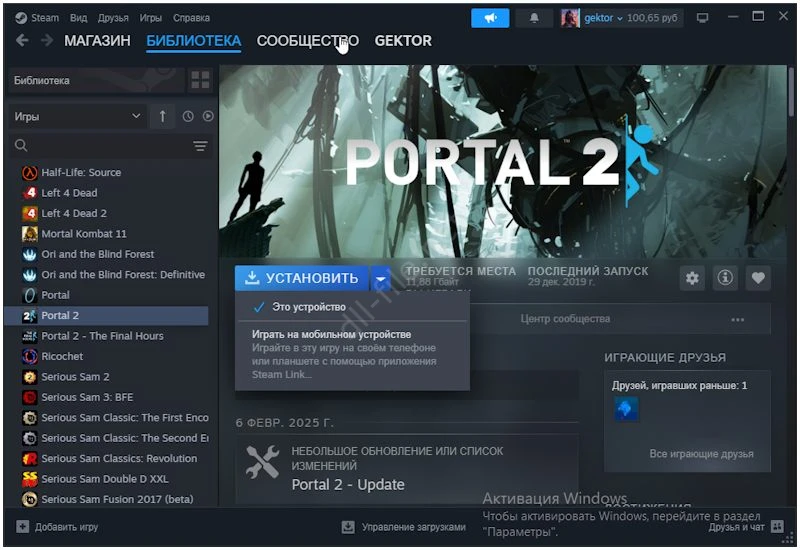800x550 pixels.
Task: Open the GEKTOR profile tab
Action: coord(403,41)
